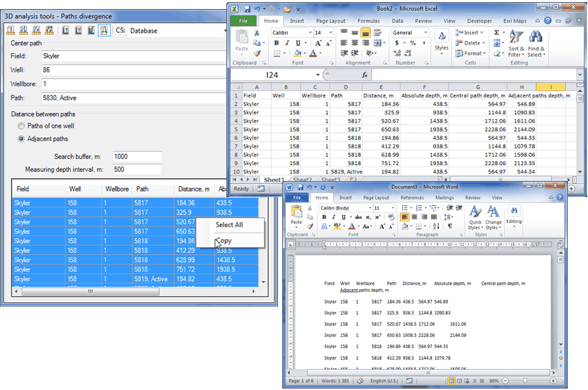
Task: Select Adjacent paths radio button
Action: click(x=22, y=139)
